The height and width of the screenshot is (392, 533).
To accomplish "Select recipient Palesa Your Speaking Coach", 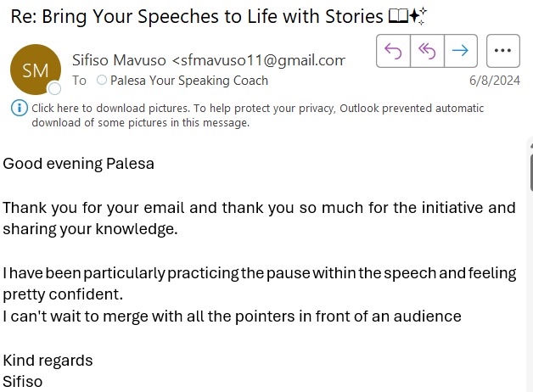I will (x=189, y=81).
